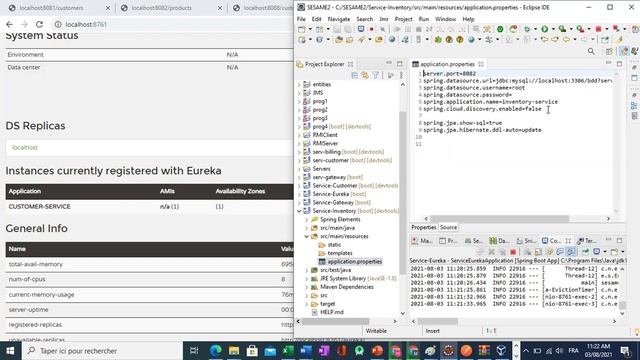Click browser reload button
This screenshot has height=360, width=640.
(x=39, y=24)
